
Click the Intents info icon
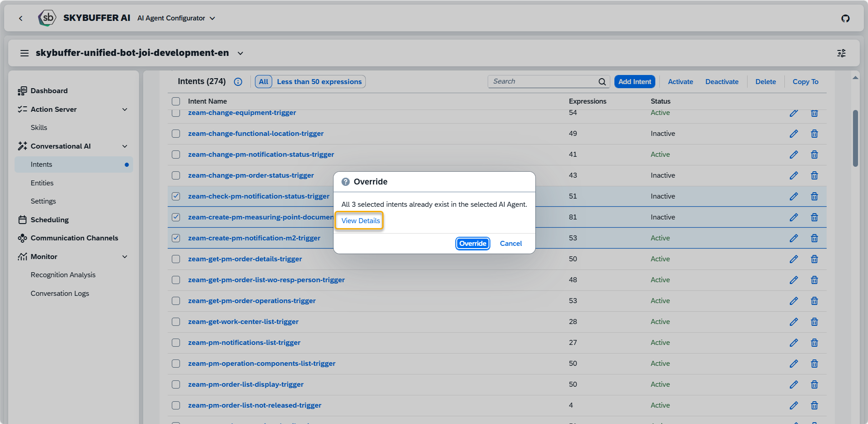point(238,82)
